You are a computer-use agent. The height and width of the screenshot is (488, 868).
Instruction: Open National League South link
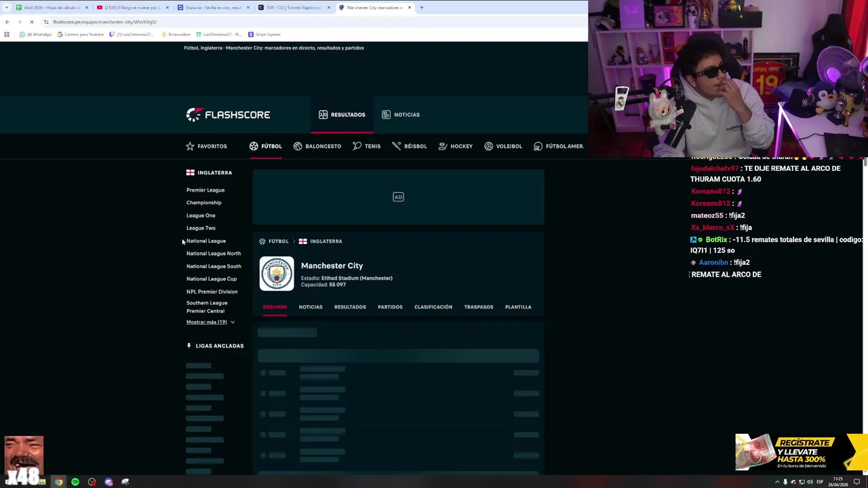[x=214, y=266]
